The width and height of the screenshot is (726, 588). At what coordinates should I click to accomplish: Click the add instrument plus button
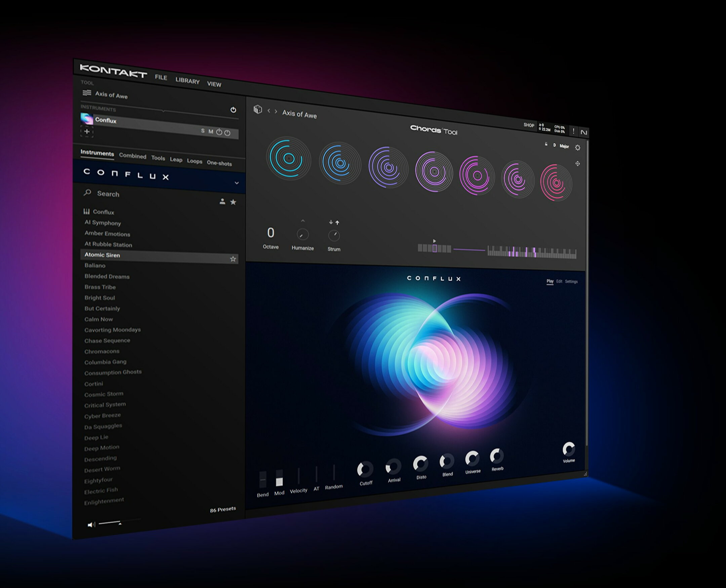click(x=87, y=131)
